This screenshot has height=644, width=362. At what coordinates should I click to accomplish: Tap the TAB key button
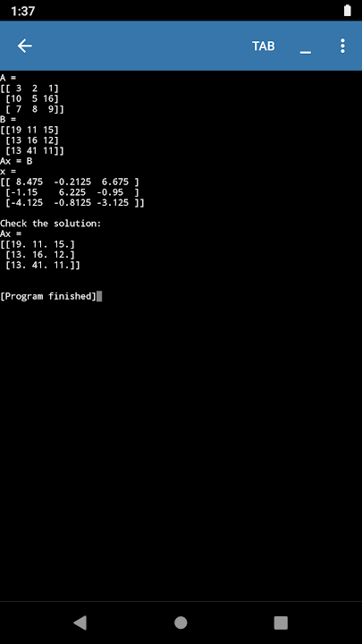pyautogui.click(x=264, y=46)
